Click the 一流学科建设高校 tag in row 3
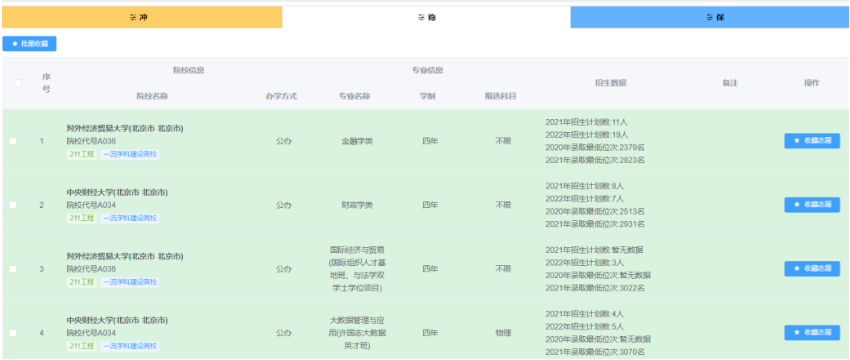The width and height of the screenshot is (850, 360). [x=130, y=282]
